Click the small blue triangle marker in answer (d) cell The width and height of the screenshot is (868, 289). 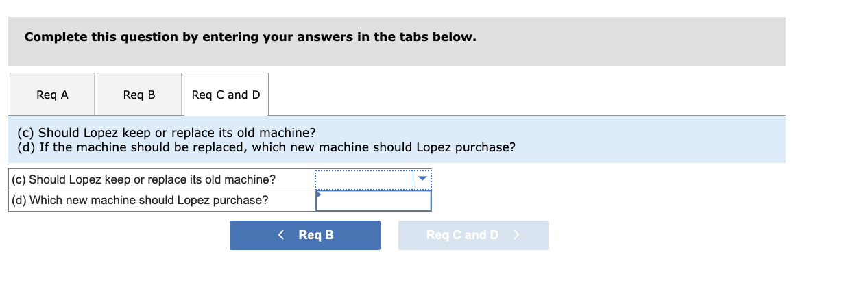pyautogui.click(x=318, y=194)
